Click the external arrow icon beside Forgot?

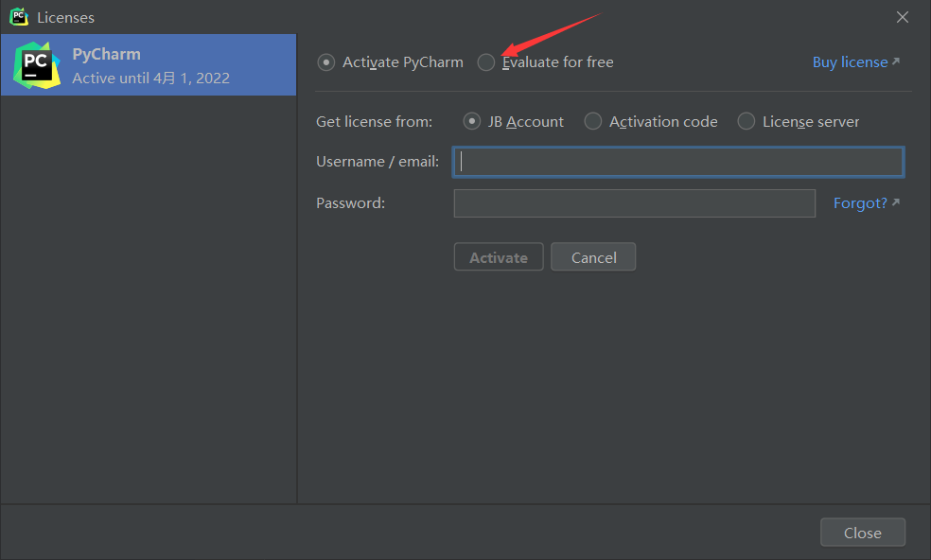click(896, 202)
